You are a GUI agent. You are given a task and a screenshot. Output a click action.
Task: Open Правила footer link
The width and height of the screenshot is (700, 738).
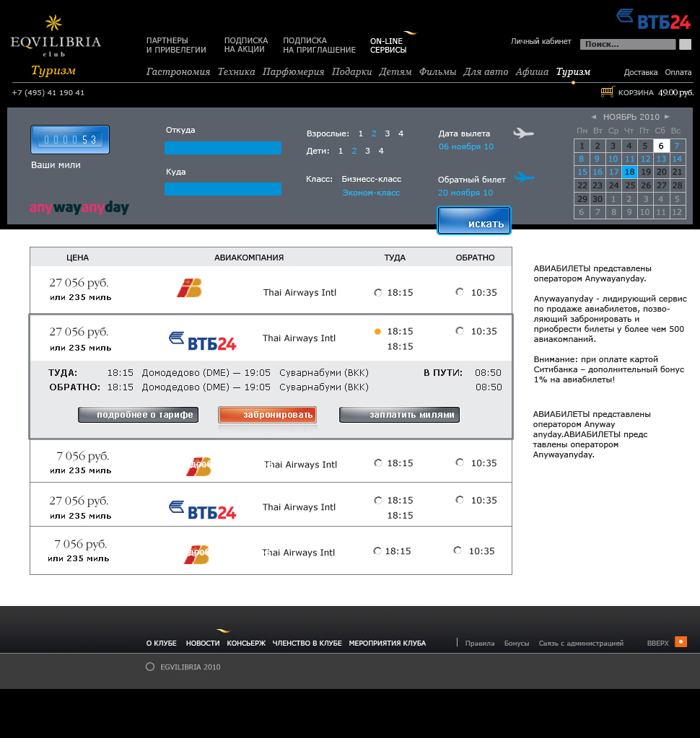[x=480, y=643]
